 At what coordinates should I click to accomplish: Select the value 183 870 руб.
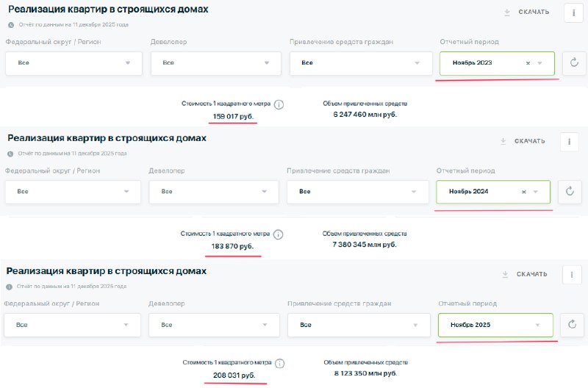(x=232, y=246)
